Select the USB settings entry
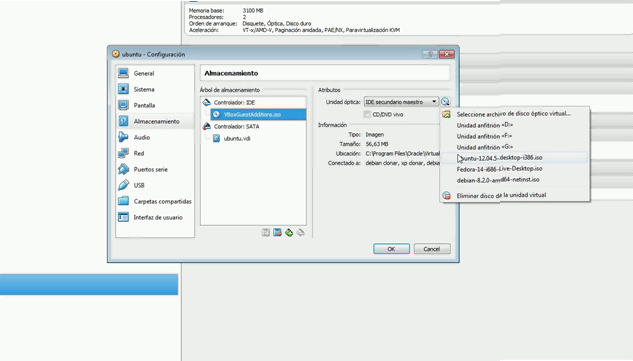The height and width of the screenshot is (361, 633). click(139, 185)
